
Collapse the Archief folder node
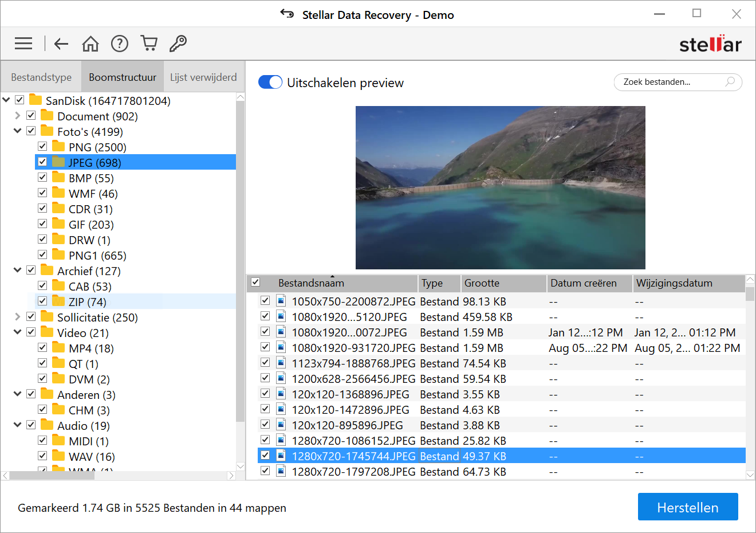[x=18, y=270]
